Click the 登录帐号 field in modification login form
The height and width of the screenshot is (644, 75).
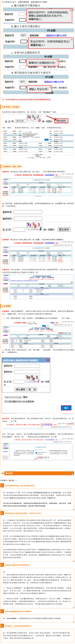tap(28, 212)
